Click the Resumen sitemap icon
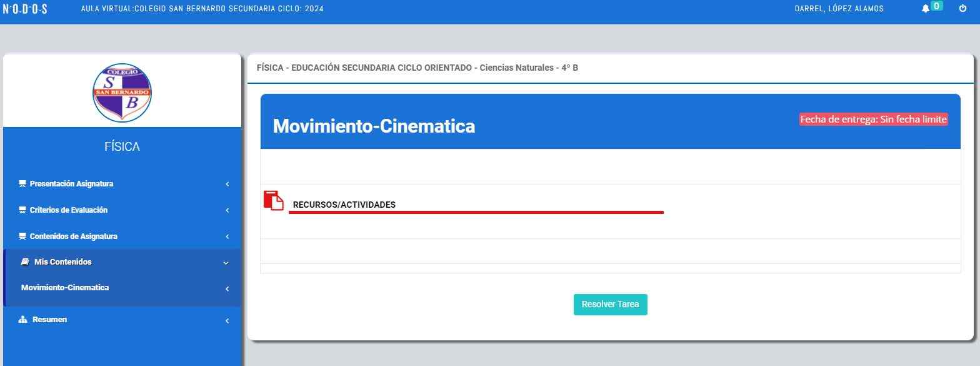The height and width of the screenshot is (366, 980). [23, 320]
